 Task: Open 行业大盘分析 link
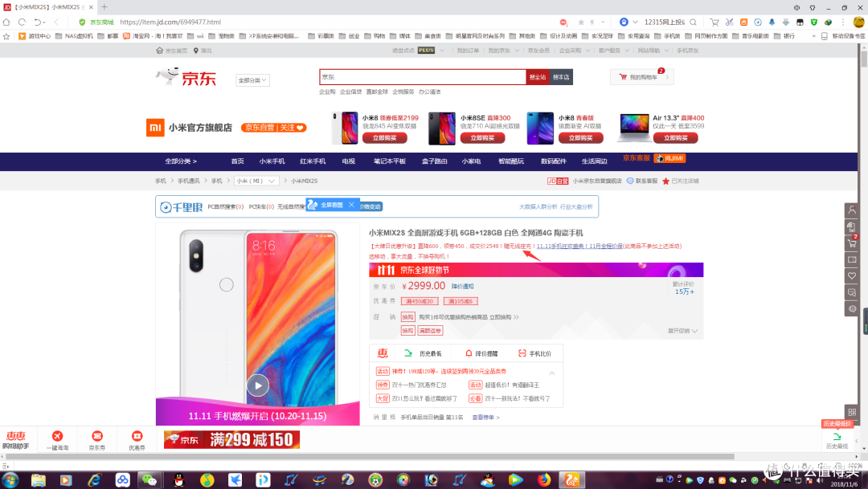point(576,207)
